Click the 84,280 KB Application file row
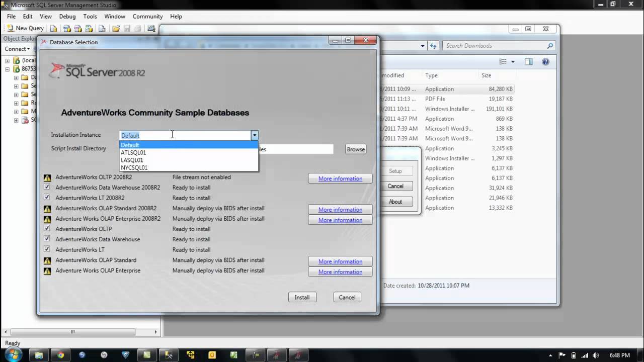Viewport: 644px width, 362px height. pyautogui.click(x=448, y=89)
